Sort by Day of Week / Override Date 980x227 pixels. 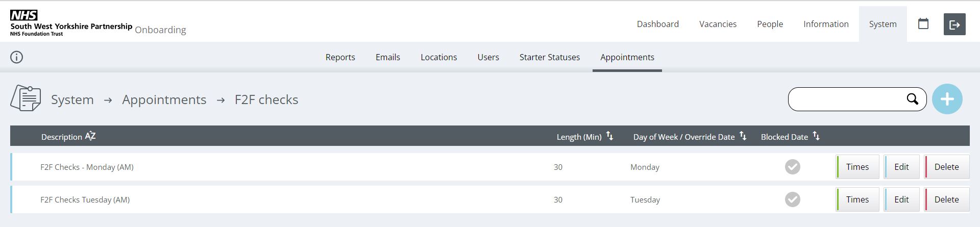[743, 136]
